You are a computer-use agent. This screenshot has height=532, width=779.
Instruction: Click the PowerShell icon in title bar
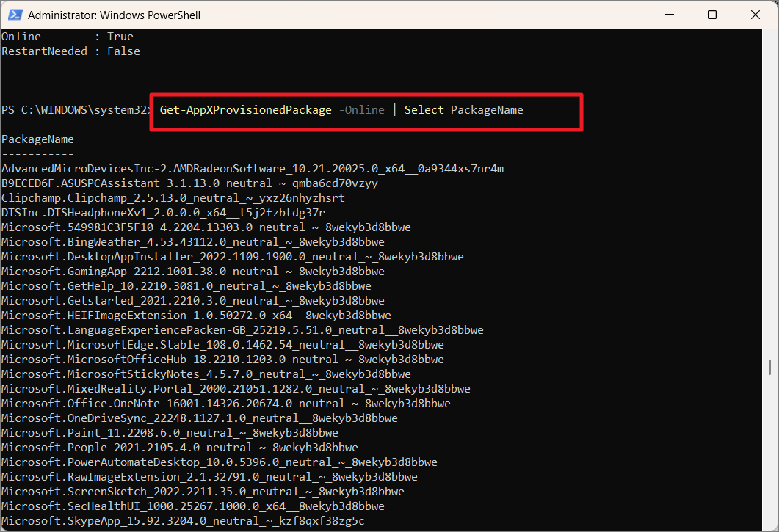(x=15, y=15)
